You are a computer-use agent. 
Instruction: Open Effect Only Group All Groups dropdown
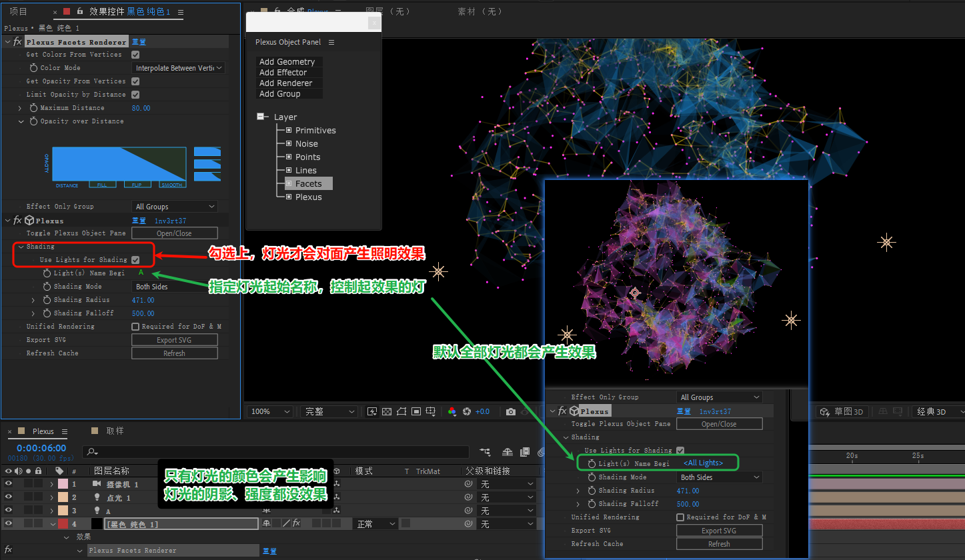175,207
